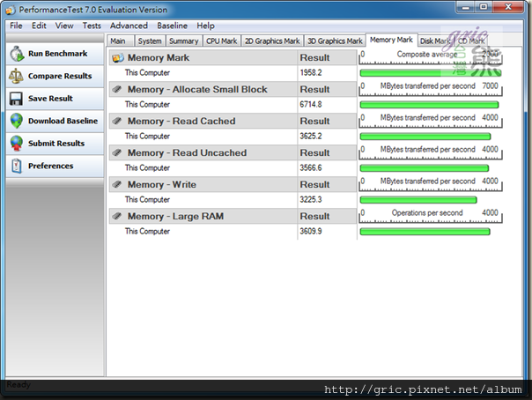Select the Memory Write value 3225.3

[310, 199]
